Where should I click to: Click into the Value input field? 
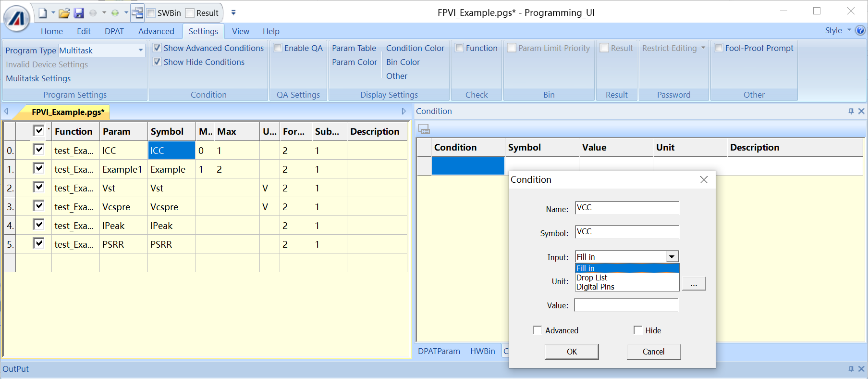626,305
